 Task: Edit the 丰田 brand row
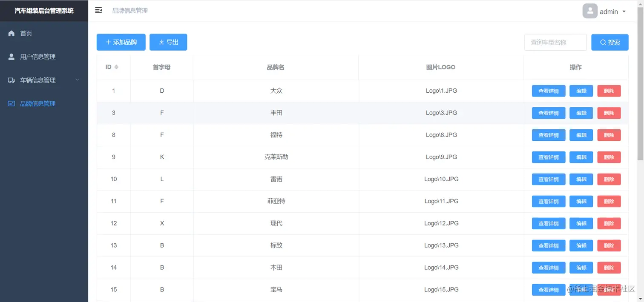pyautogui.click(x=581, y=113)
